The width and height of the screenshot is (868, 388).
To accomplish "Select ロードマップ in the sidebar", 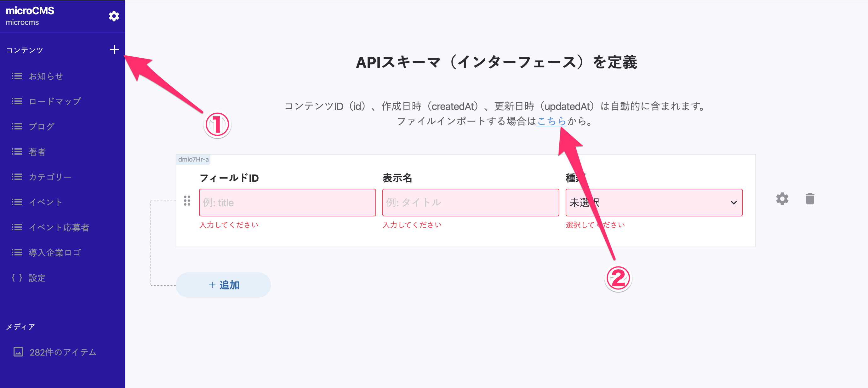I will coord(55,101).
